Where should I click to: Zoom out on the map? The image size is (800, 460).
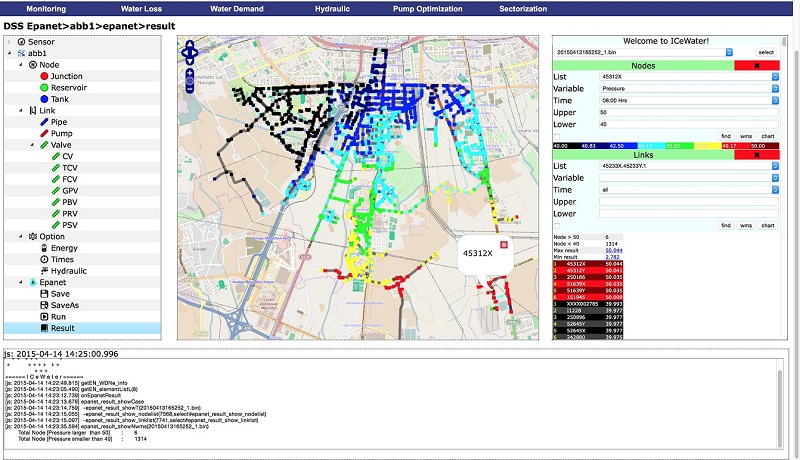tap(190, 89)
